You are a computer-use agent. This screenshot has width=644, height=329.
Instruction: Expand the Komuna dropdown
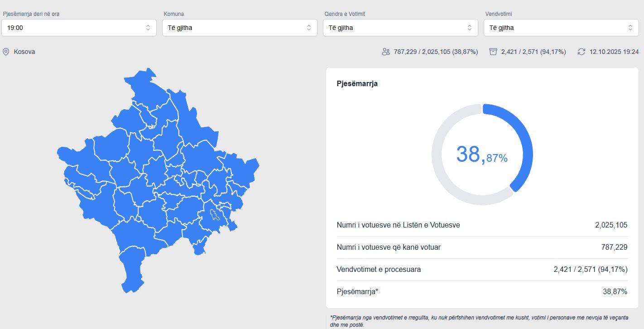click(x=239, y=28)
